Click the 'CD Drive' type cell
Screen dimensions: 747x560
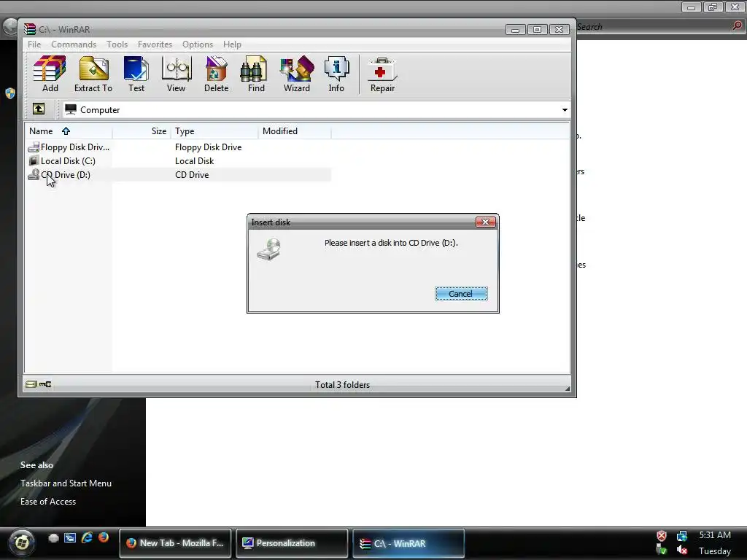tap(192, 175)
